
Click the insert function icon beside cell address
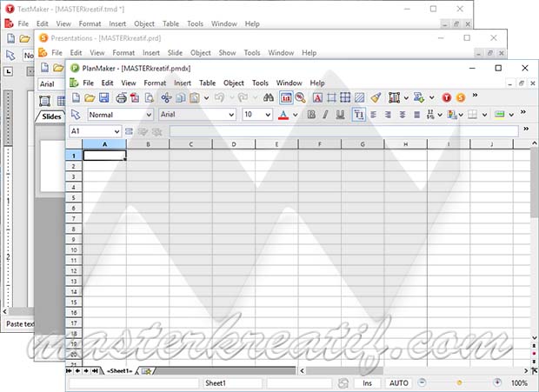(x=129, y=131)
